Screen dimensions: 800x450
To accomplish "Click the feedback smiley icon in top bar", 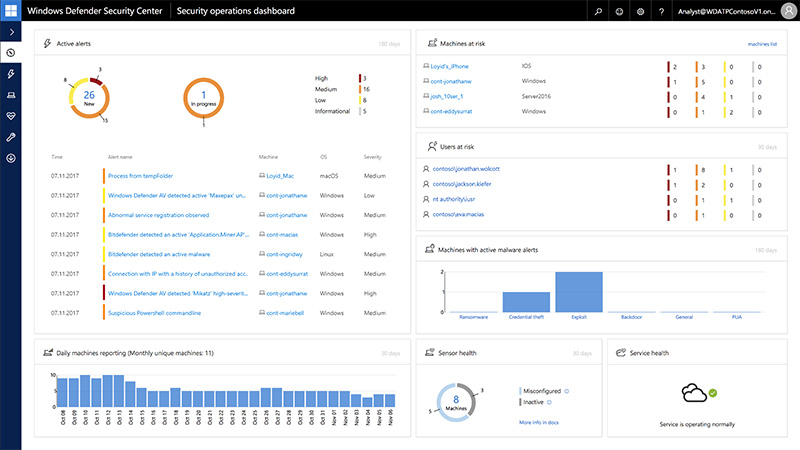I will point(619,11).
